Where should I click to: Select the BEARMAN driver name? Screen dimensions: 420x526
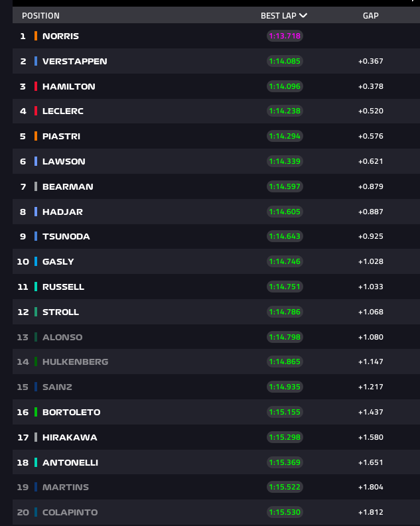[68, 186]
